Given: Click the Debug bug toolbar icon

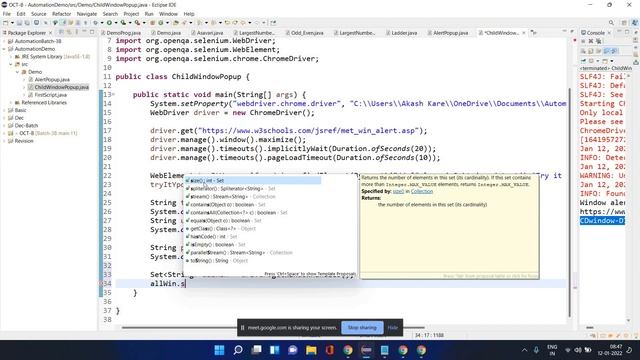Looking at the screenshot, I should coord(95,23).
